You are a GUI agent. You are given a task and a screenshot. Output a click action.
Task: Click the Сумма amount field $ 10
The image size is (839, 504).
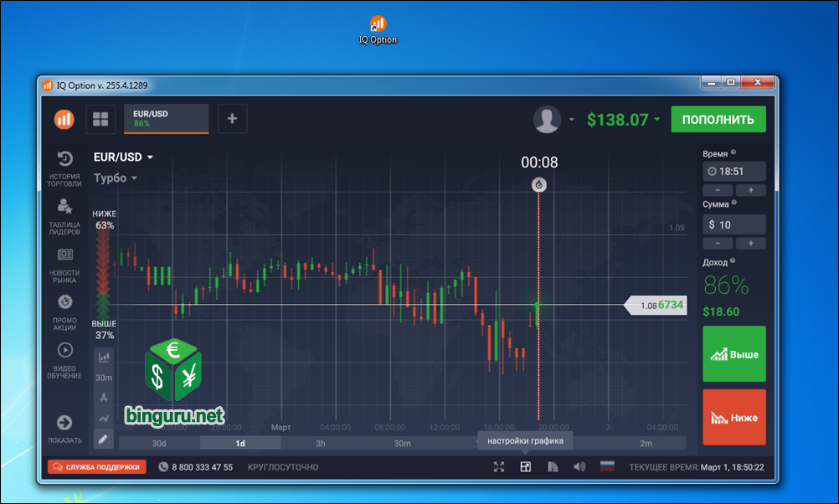pyautogui.click(x=733, y=224)
